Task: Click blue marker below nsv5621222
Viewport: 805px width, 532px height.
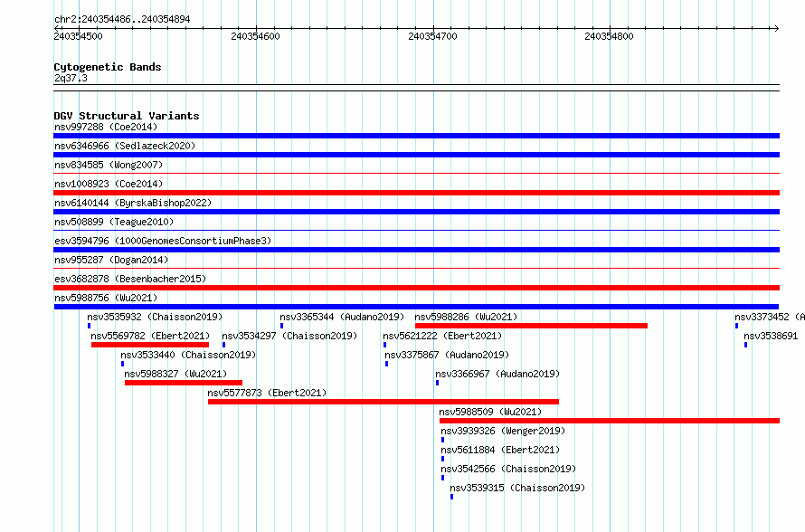Action: pyautogui.click(x=385, y=345)
